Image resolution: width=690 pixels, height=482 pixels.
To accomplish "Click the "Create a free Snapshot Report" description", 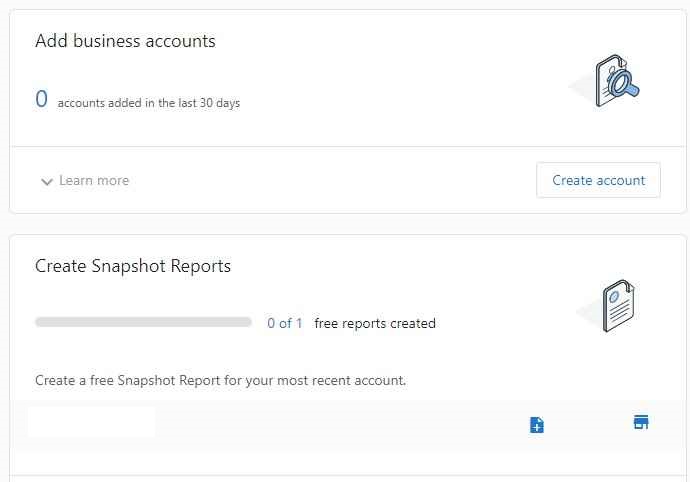I will (x=220, y=380).
